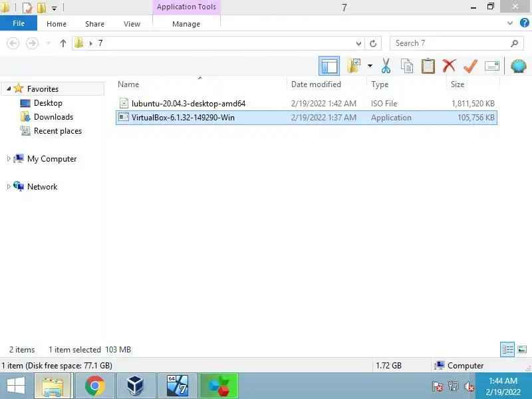Click the lubuntu ISO file icon
Image resolution: width=532 pixels, height=399 pixels.
(124, 103)
